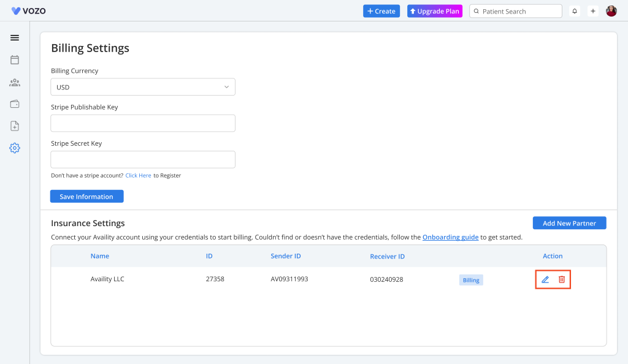
Task: Open the user profile avatar
Action: click(x=611, y=11)
